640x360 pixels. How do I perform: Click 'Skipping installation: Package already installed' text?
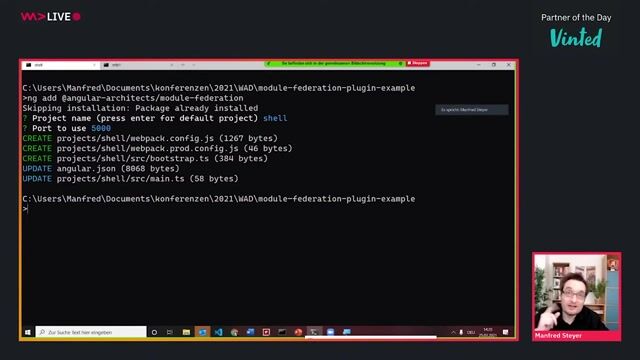pyautogui.click(x=140, y=108)
